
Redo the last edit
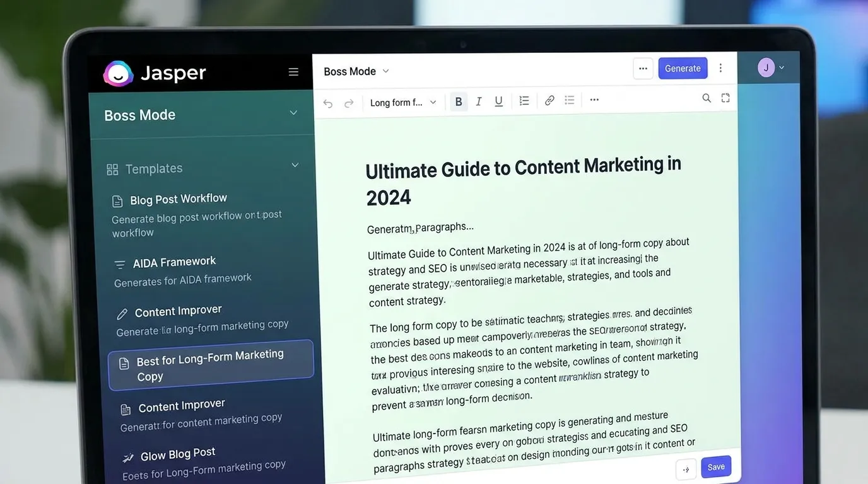point(349,103)
